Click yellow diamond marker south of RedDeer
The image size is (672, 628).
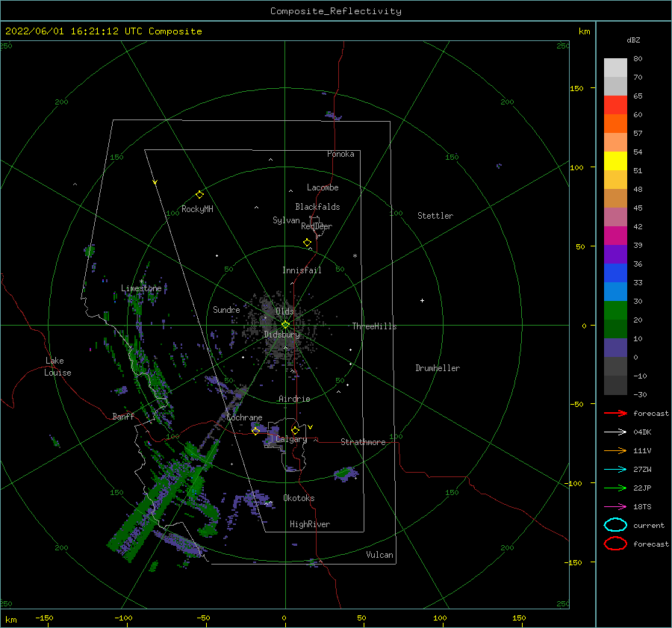[308, 243]
